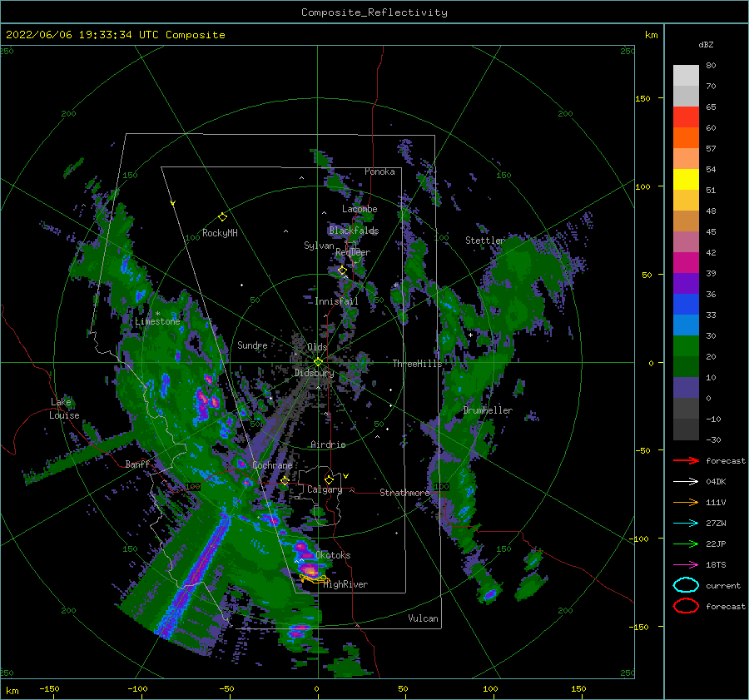This screenshot has height=700, width=749.
Task: Click the Blackfalds city label
Action: click(354, 231)
